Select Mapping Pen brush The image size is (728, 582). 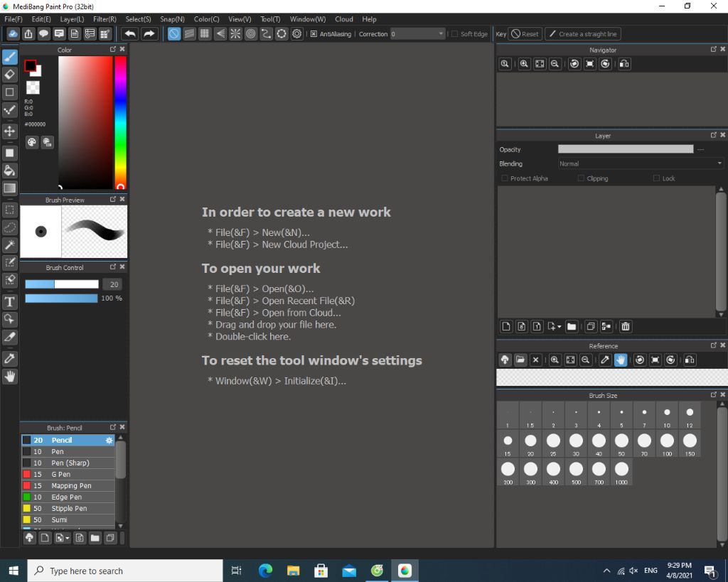tap(68, 486)
